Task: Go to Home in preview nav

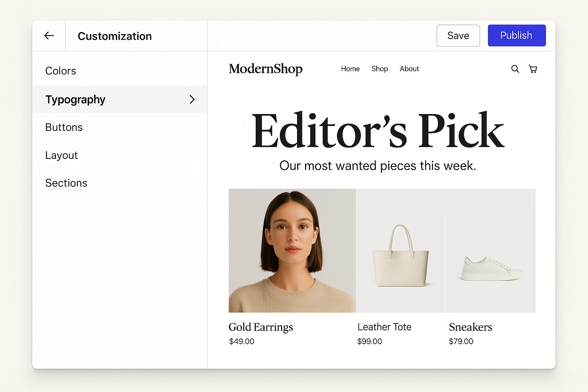Action: coord(350,69)
